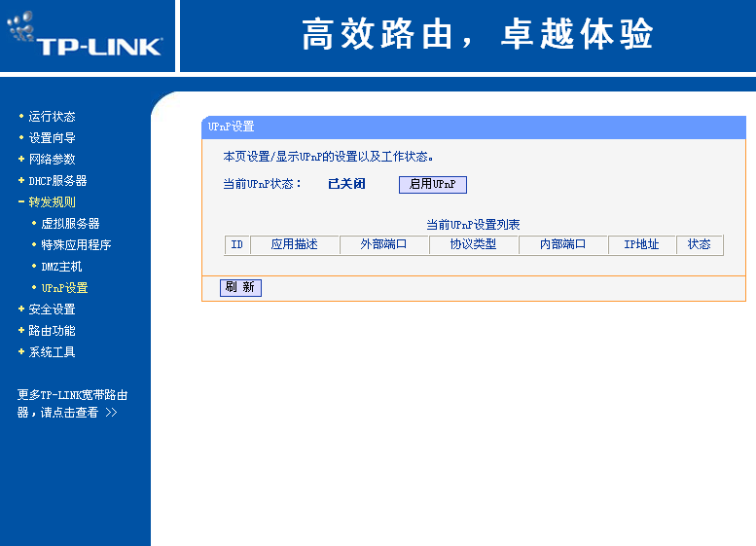
Task: Click 当前UPnP状态 label
Action: point(263,184)
